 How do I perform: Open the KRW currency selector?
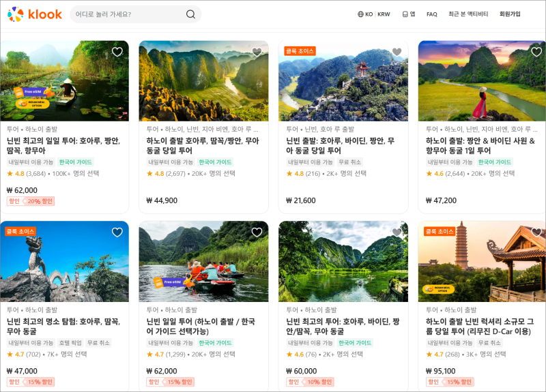[384, 14]
